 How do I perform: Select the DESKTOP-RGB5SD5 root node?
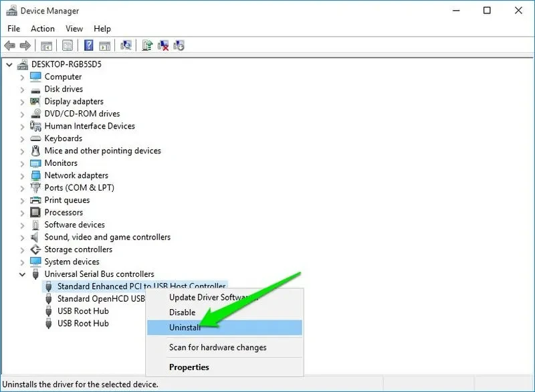click(x=66, y=64)
